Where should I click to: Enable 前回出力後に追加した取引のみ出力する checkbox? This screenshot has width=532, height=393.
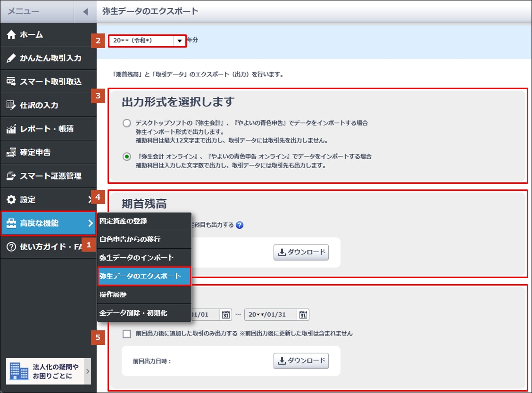pos(126,334)
